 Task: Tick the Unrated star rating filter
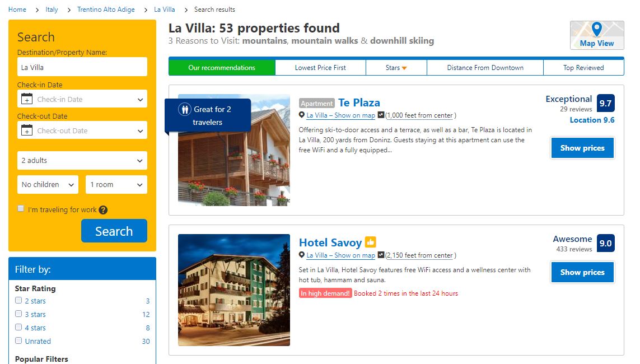point(18,340)
